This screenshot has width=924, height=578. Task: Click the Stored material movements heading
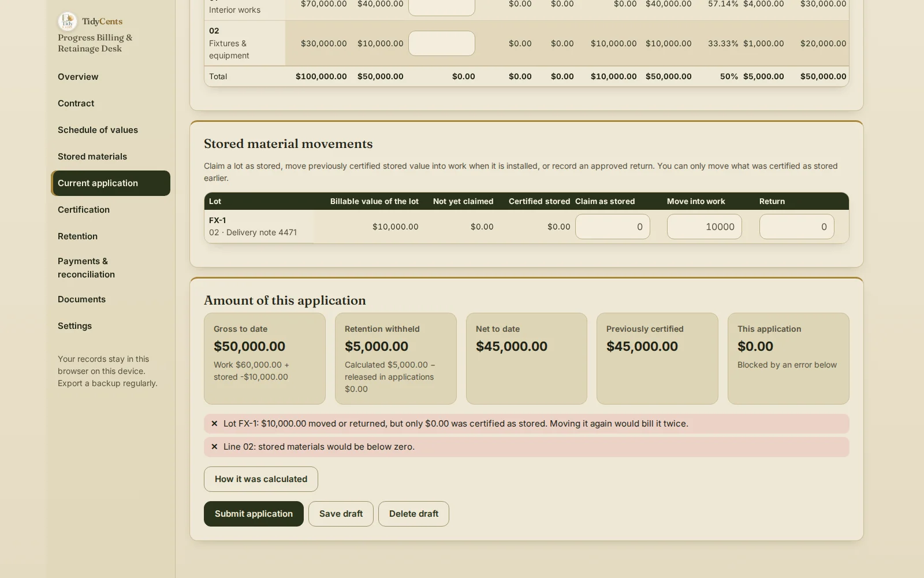(288, 143)
